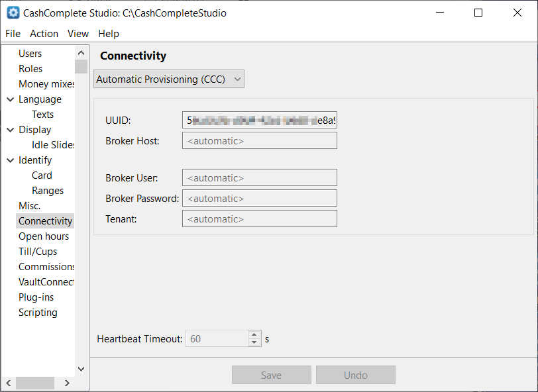Image resolution: width=538 pixels, height=392 pixels.
Task: Select Roles in the sidebar tree
Action: point(30,69)
